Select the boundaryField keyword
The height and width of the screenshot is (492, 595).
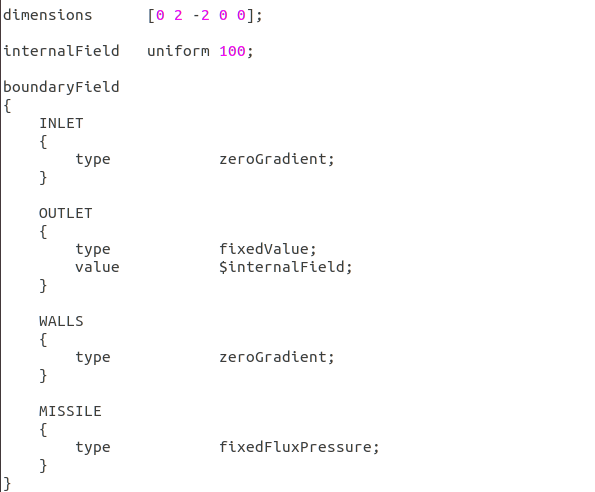pos(61,87)
